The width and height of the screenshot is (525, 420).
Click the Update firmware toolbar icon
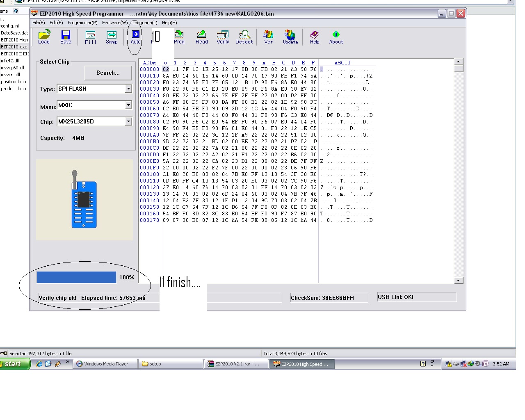(290, 37)
